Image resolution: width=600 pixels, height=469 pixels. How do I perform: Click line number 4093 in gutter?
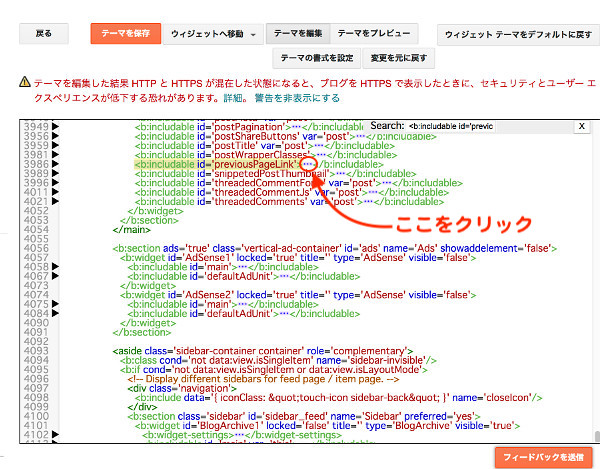(36, 351)
